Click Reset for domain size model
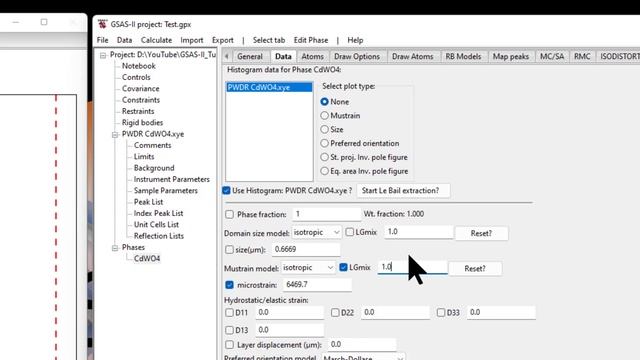640x360 pixels. click(x=481, y=233)
